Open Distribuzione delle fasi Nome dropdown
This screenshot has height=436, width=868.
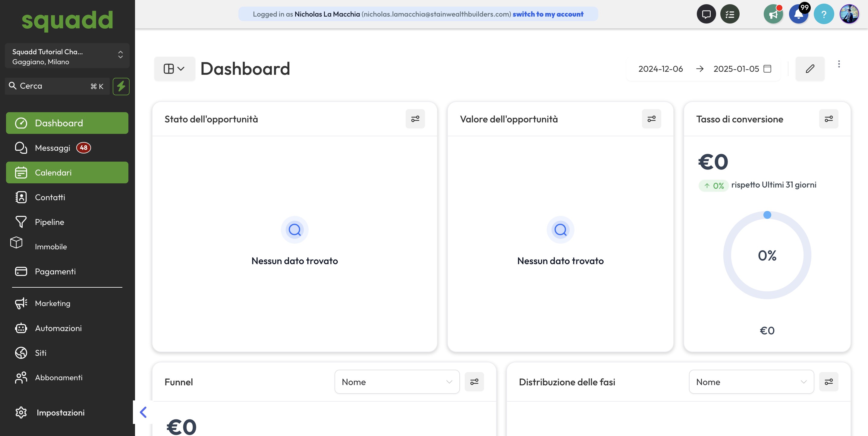coord(751,382)
